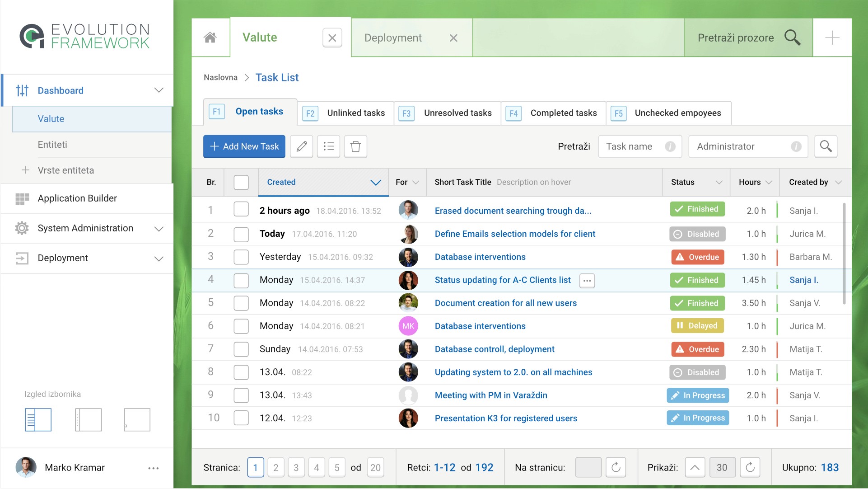Open the Deployment window tab
Image resolution: width=868 pixels, height=489 pixels.
point(393,38)
